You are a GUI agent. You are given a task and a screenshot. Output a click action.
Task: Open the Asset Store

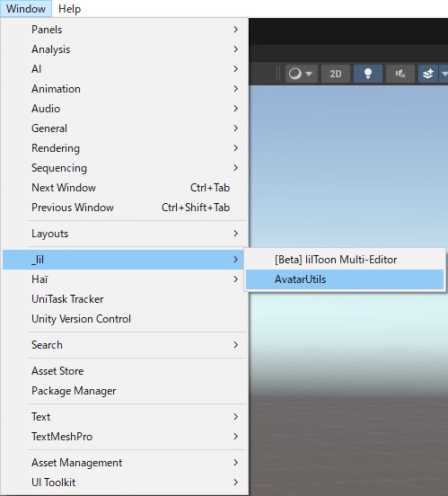(125, 371)
